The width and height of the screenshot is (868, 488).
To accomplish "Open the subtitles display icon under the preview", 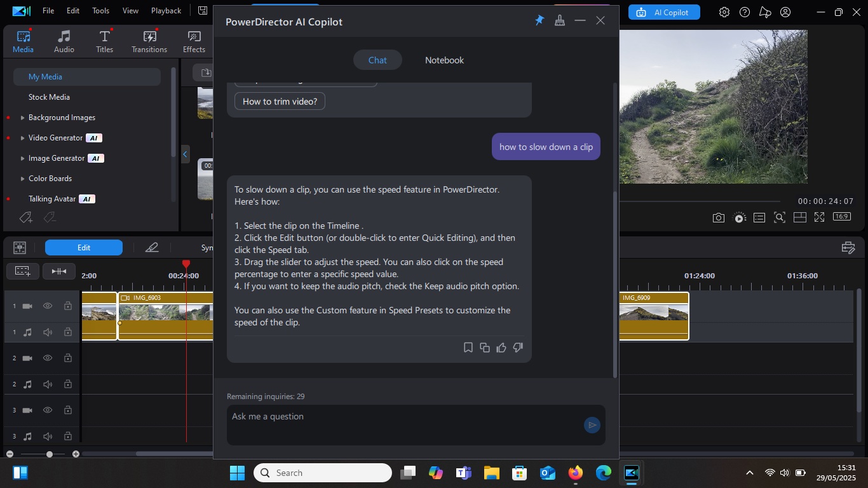I will coord(759,217).
